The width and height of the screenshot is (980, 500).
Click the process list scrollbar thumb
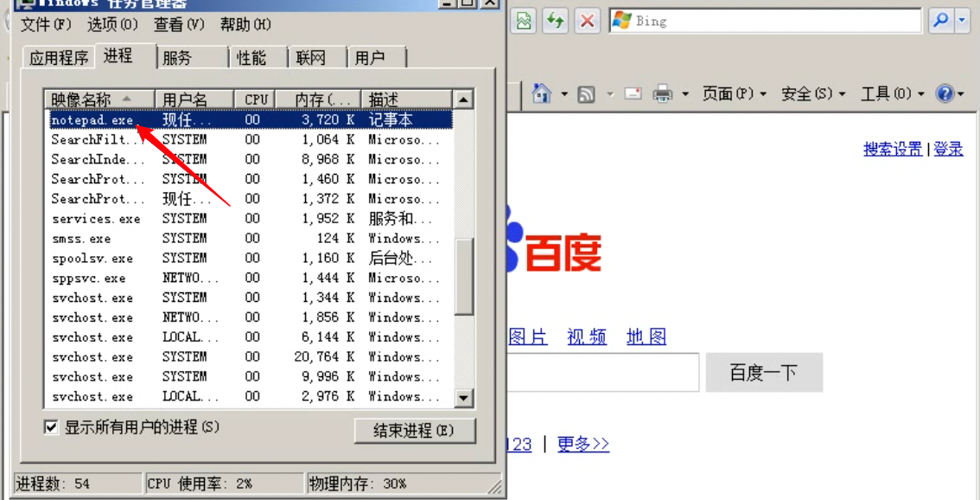click(463, 275)
